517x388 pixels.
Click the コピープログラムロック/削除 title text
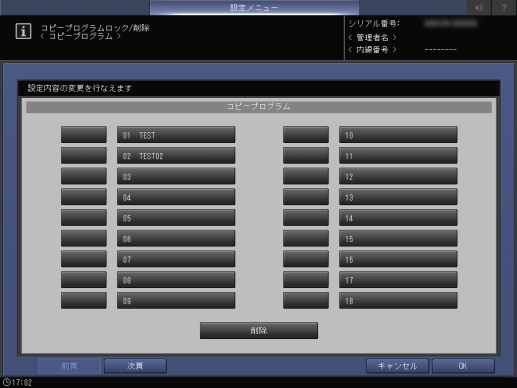pyautogui.click(x=95, y=28)
